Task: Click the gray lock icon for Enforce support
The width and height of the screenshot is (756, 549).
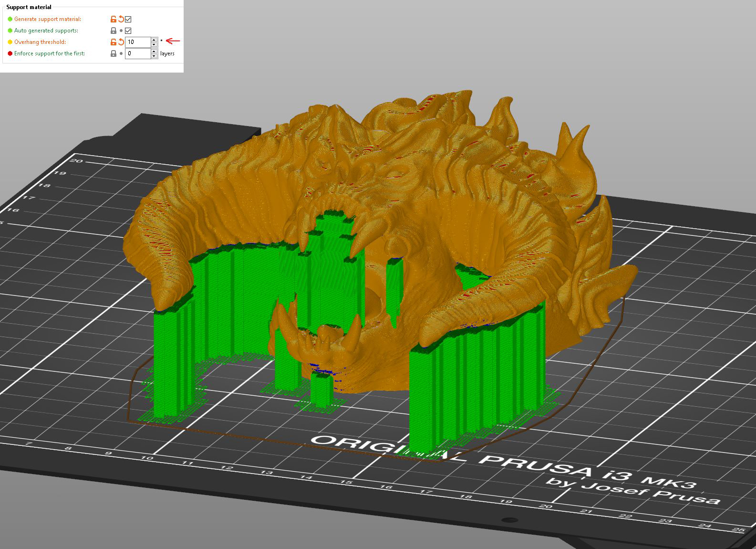Action: point(114,53)
